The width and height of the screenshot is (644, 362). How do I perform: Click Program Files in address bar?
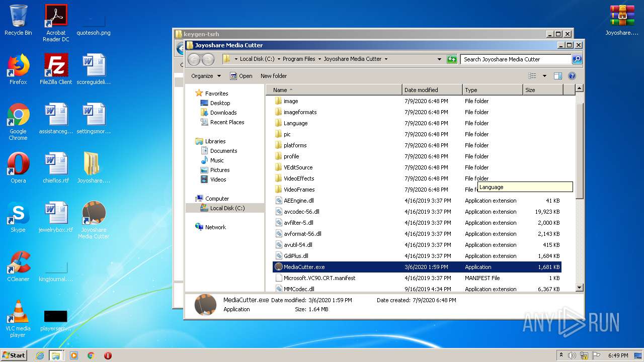point(299,59)
